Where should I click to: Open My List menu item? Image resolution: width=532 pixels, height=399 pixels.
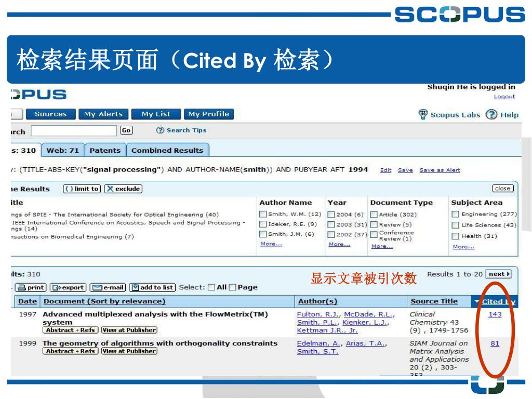pos(156,114)
